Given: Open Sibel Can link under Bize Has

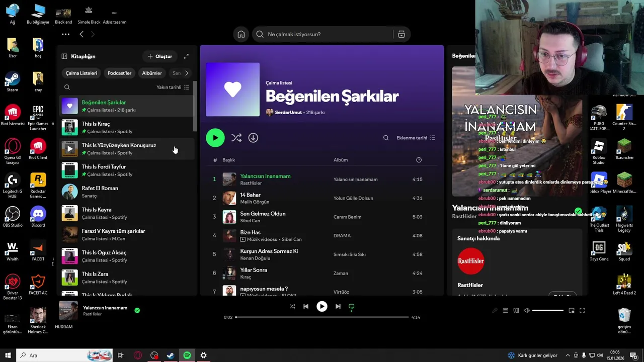Looking at the screenshot, I should tap(291, 239).
